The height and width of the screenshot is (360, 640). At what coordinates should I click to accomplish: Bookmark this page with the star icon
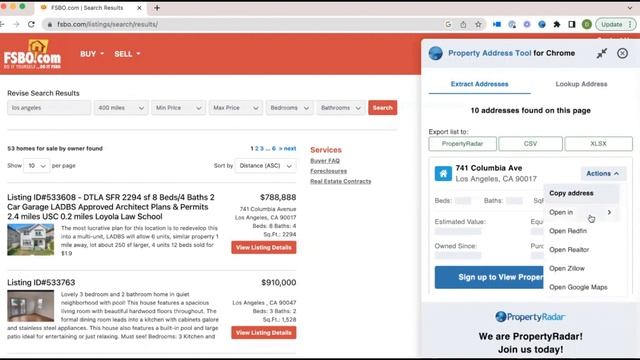click(478, 24)
